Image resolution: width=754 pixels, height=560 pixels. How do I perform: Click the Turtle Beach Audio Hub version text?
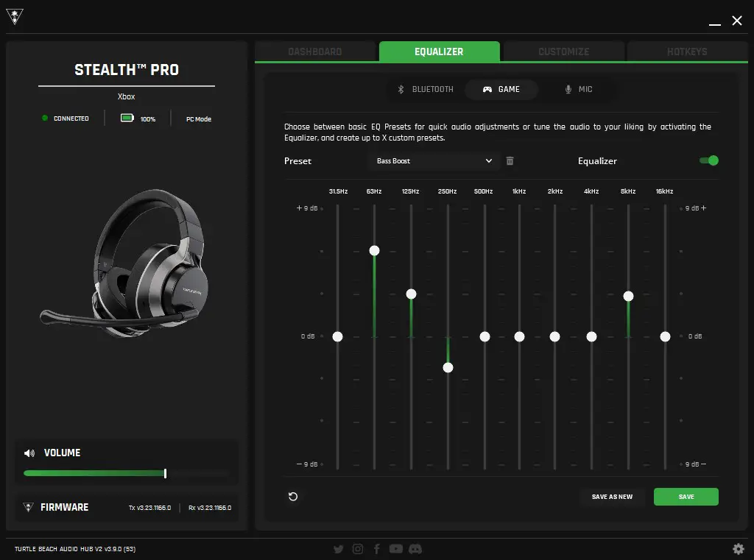pos(74,549)
